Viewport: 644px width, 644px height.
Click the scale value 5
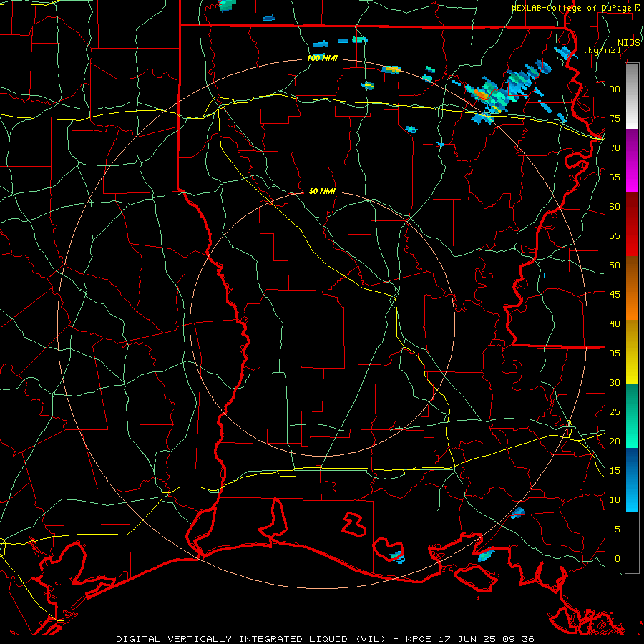[x=618, y=530]
